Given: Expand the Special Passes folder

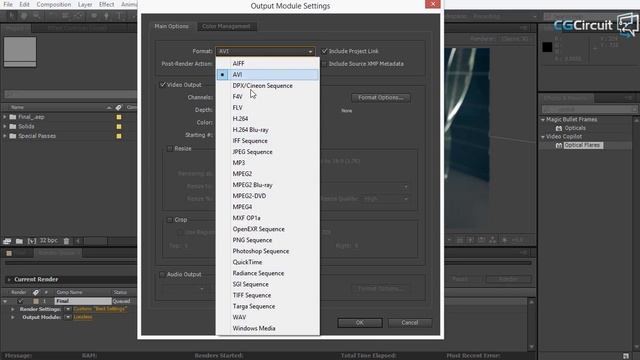Looking at the screenshot, I should pos(4,136).
